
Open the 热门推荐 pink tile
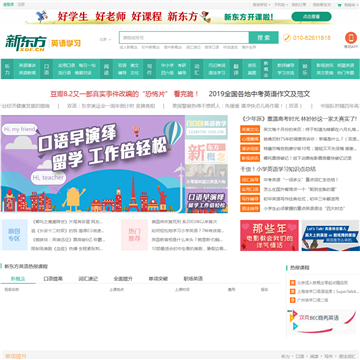[x=134, y=235]
